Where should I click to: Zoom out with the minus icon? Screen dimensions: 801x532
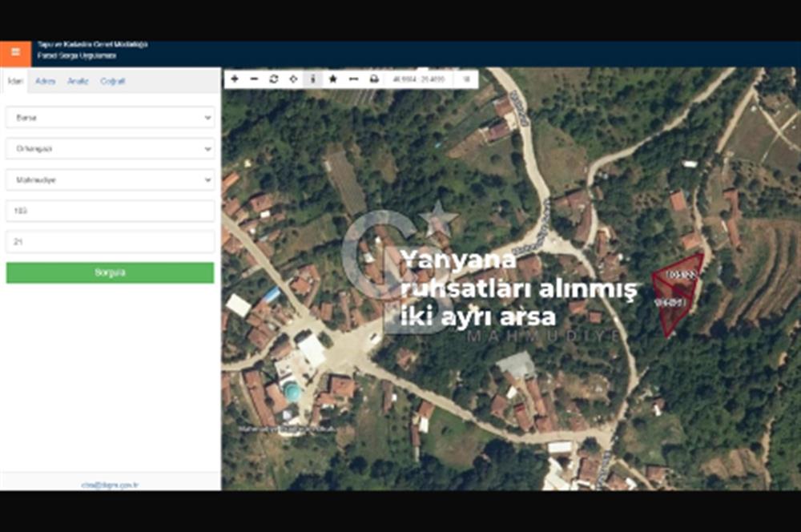pyautogui.click(x=254, y=79)
